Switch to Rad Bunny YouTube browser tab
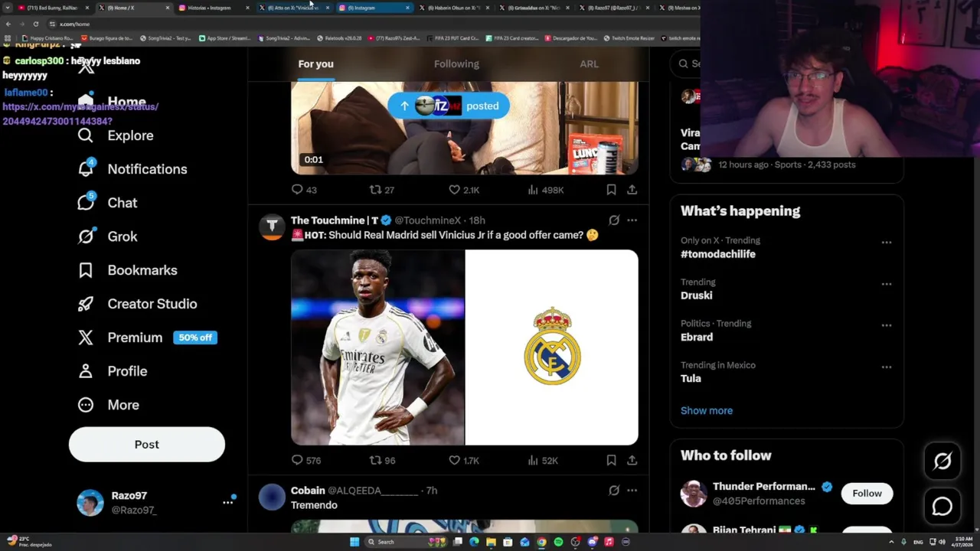The image size is (980, 551). (52, 8)
